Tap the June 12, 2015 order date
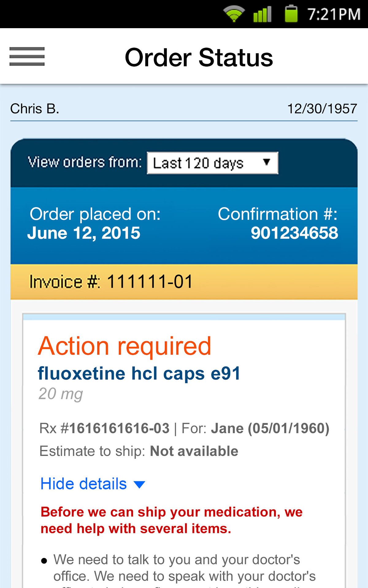Viewport: 368px width, 588px height. (84, 233)
